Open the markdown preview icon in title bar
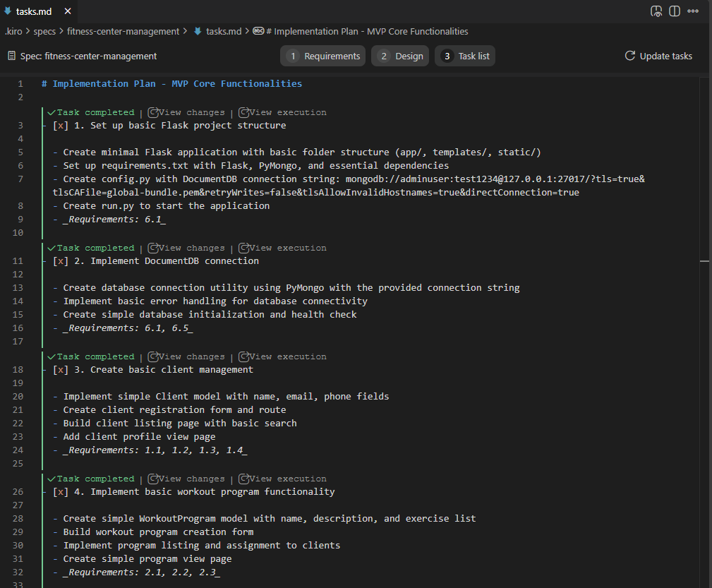The image size is (712, 588). pos(656,11)
